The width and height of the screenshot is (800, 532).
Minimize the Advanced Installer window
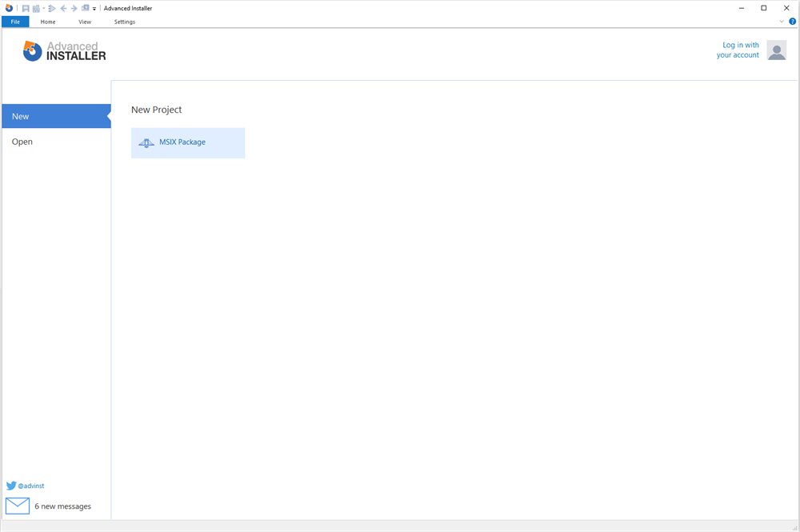742,8
